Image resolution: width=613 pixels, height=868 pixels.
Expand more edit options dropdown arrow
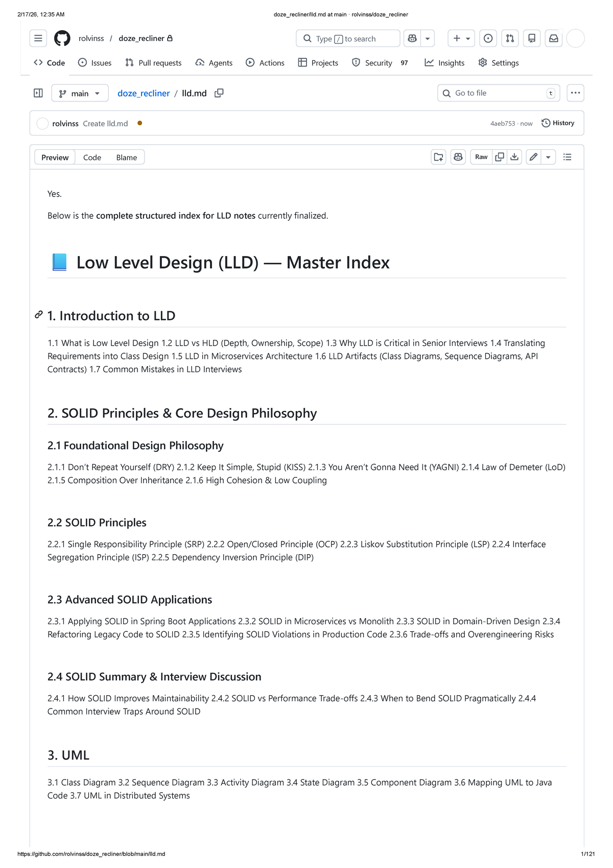click(548, 157)
